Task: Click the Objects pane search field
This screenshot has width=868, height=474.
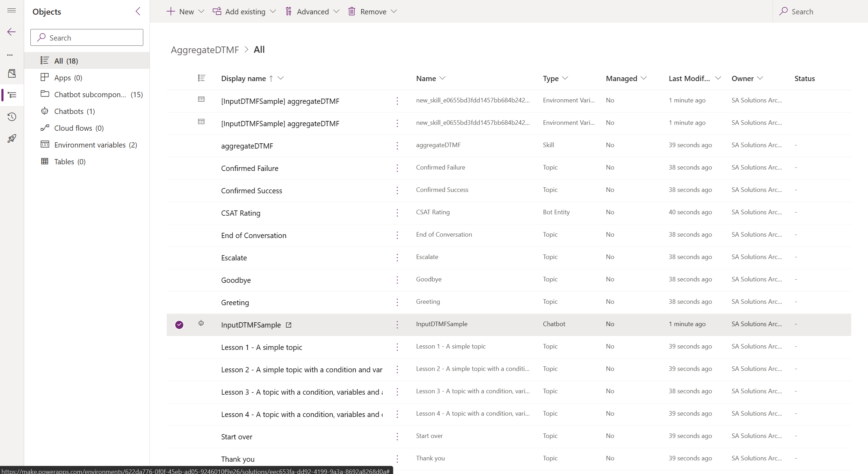Action: [87, 37]
